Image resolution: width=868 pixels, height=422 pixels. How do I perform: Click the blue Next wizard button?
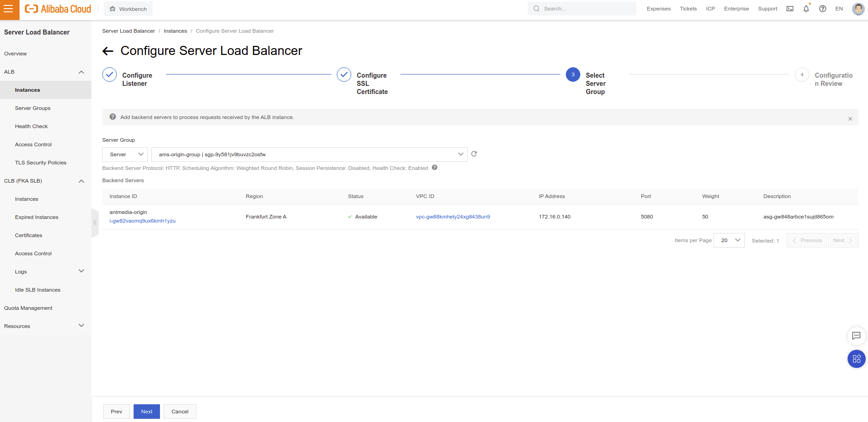coord(147,412)
